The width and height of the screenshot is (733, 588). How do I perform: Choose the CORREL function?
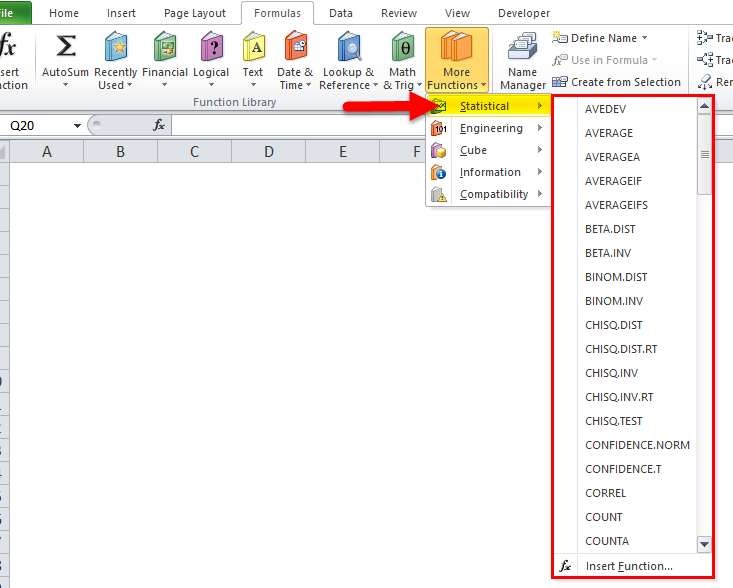(x=605, y=493)
